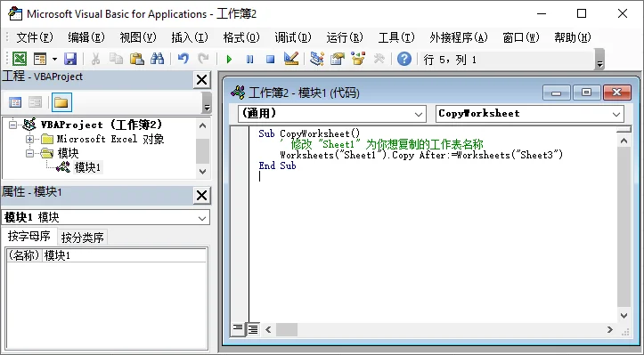
Task: Open the 运行(R) menu
Action: pyautogui.click(x=345, y=37)
